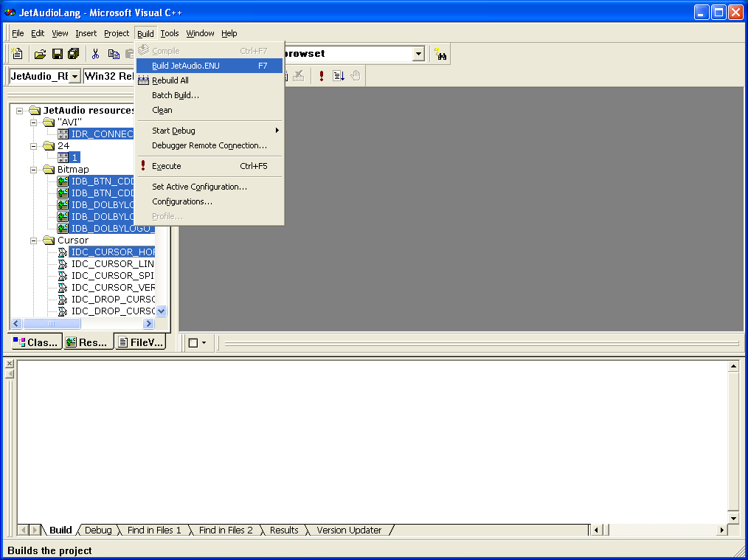The image size is (748, 560).
Task: Click the browset search input field
Action: (x=349, y=54)
